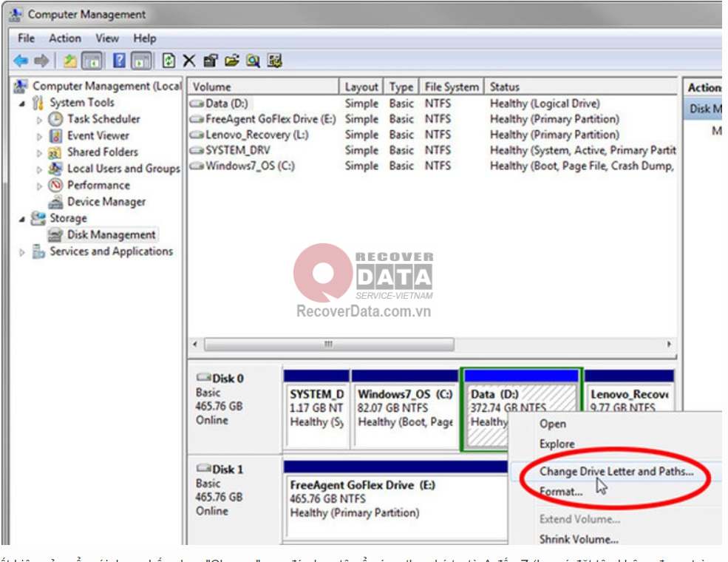Image resolution: width=728 pixels, height=562 pixels.
Task: Open the Action menu
Action: click(x=65, y=38)
